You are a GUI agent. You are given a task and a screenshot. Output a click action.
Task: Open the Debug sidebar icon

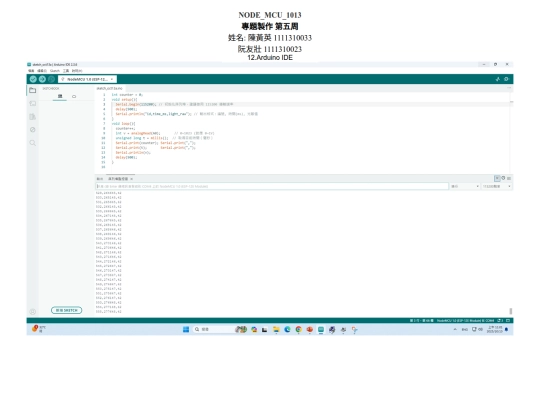click(33, 130)
